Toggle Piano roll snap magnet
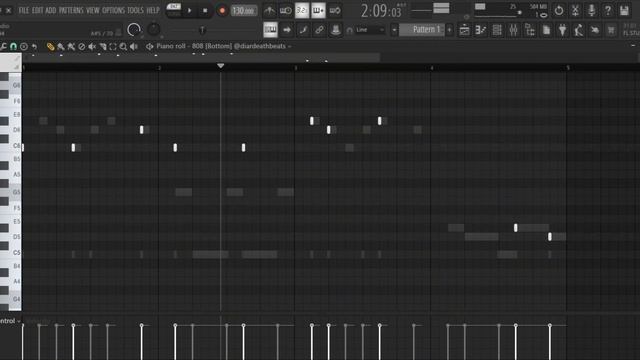 (x=13, y=47)
